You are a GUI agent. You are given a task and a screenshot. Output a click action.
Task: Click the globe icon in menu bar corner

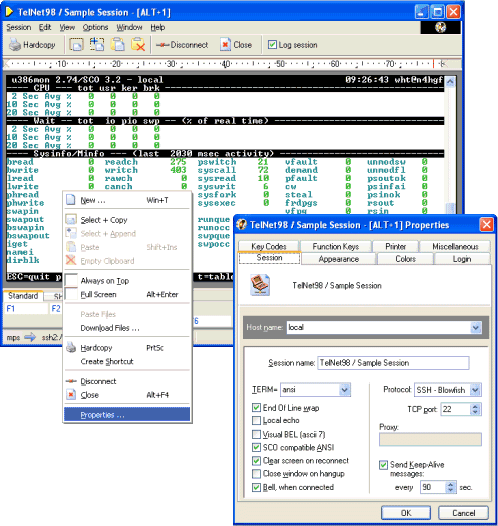point(441,27)
